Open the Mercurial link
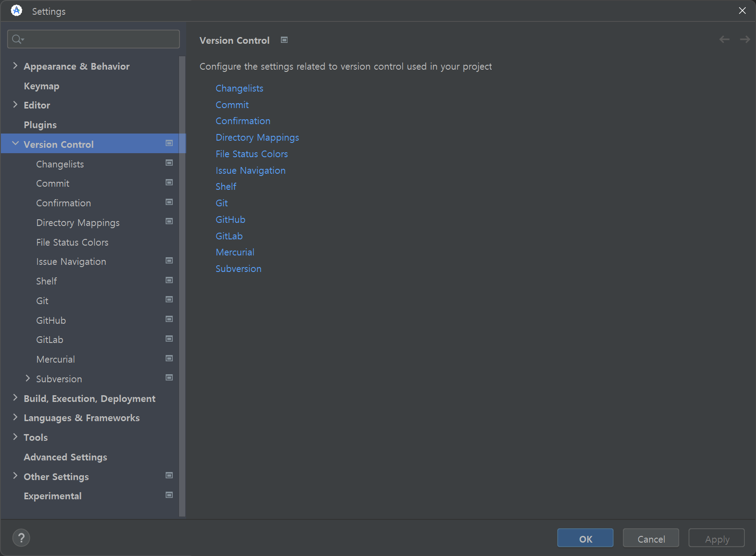Image resolution: width=756 pixels, height=556 pixels. click(235, 252)
